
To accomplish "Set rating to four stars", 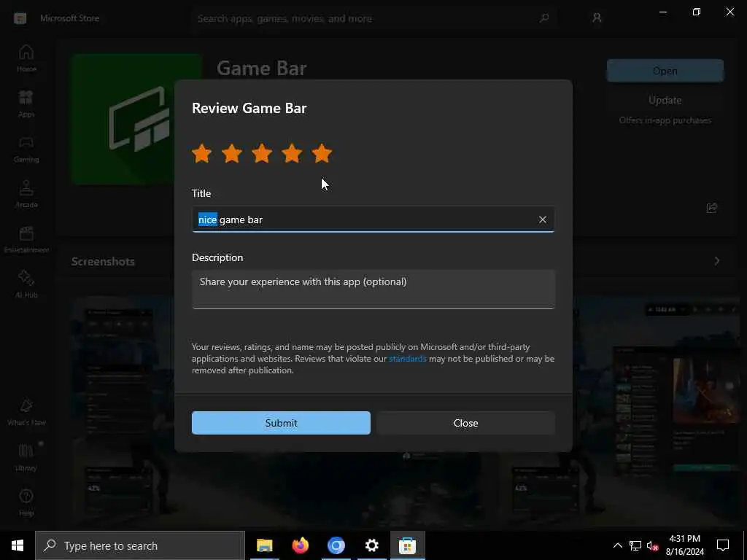I will [x=292, y=153].
